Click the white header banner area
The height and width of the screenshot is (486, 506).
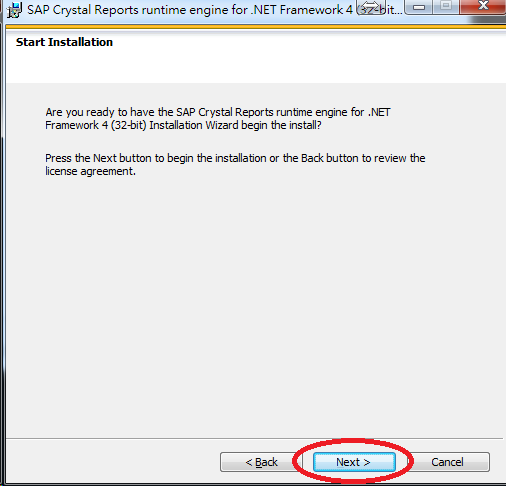click(256, 57)
